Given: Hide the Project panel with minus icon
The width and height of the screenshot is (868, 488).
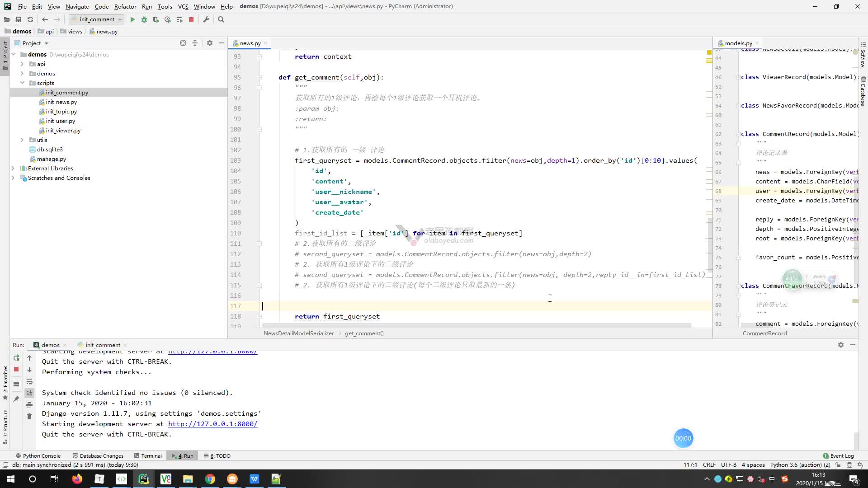Looking at the screenshot, I should click(221, 43).
